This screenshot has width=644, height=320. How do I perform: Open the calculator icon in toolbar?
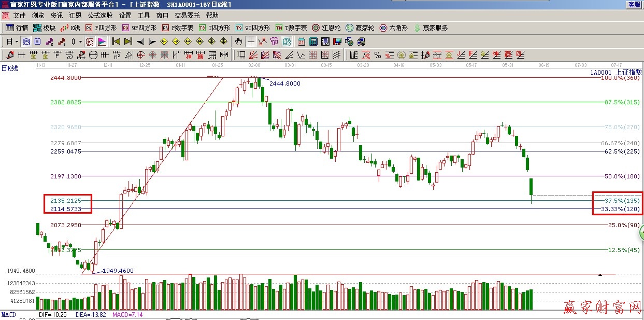313,41
